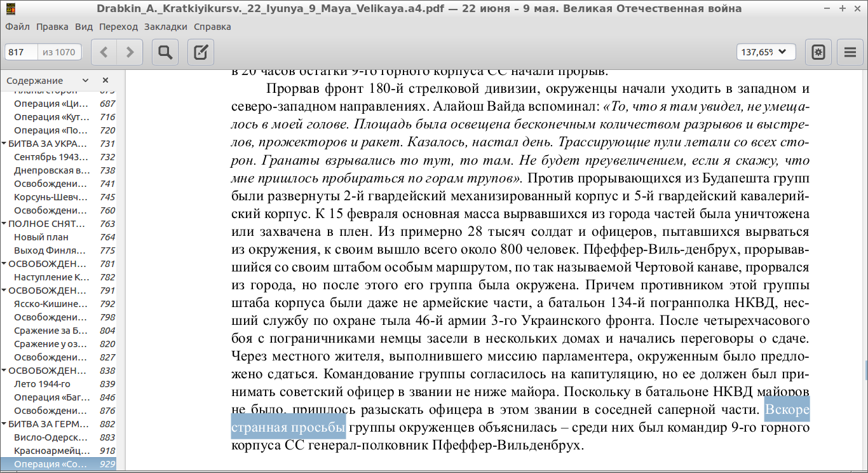Screen dimensions: 868x473
Task: Click the annotation edit pencil icon
Action: tap(201, 52)
